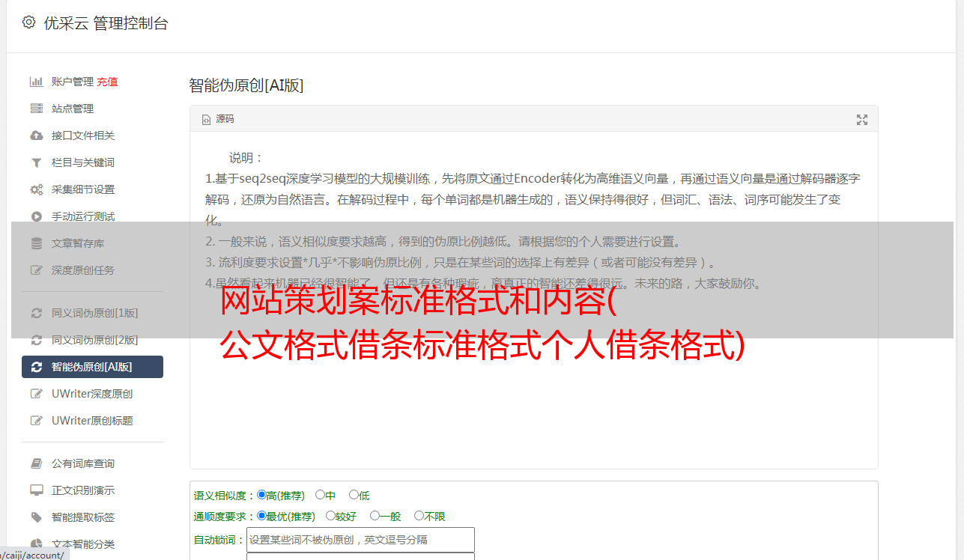Choose 通顺度要求 较好 radio option

click(x=330, y=516)
